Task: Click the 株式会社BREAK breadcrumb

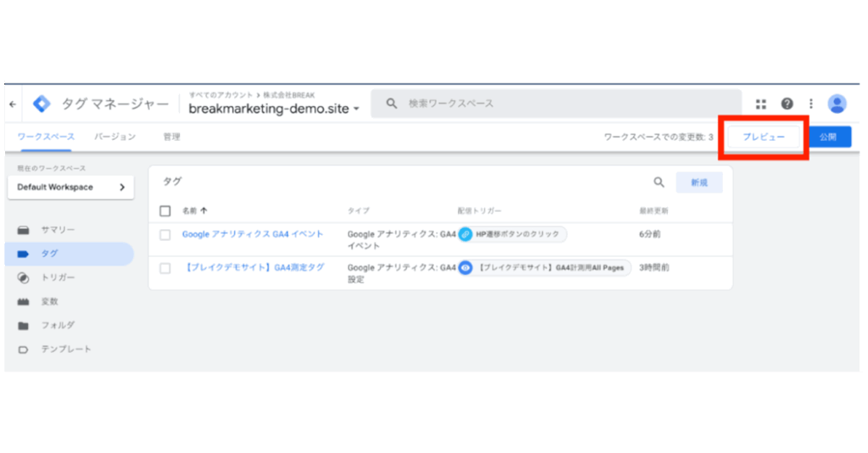Action: coord(288,95)
